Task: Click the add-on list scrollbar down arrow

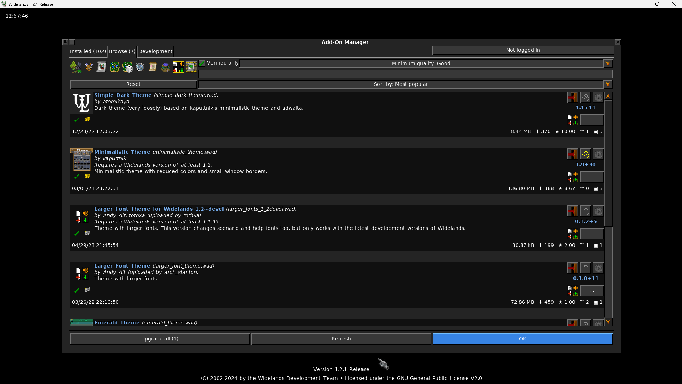Action: (x=608, y=322)
